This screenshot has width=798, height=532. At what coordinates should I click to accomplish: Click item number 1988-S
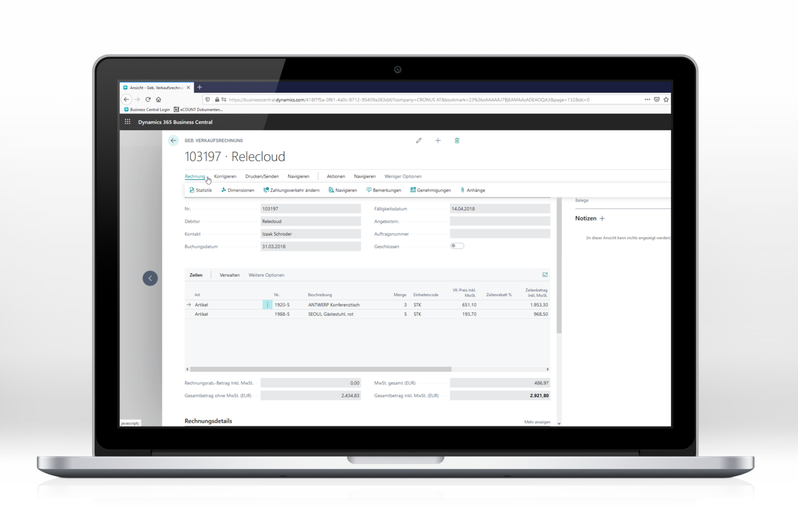click(282, 314)
